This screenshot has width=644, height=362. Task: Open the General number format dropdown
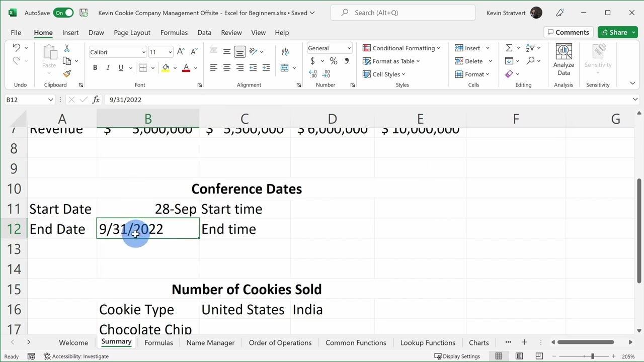click(349, 48)
